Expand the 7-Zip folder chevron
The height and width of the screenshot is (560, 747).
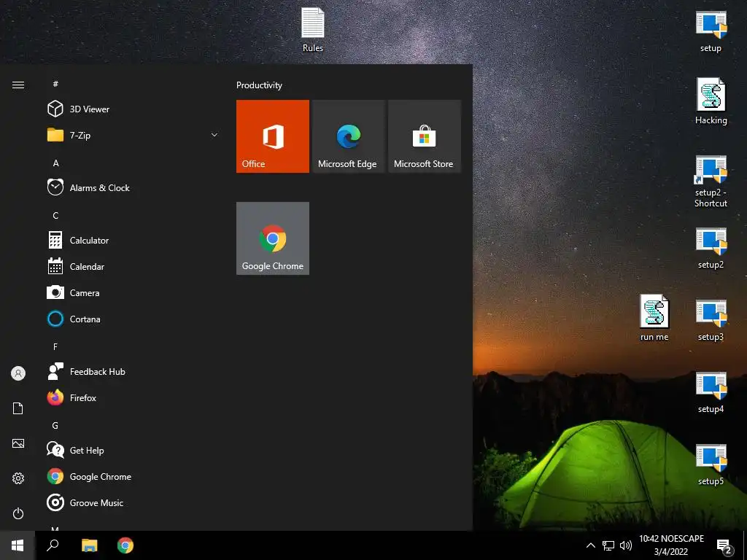tap(214, 135)
